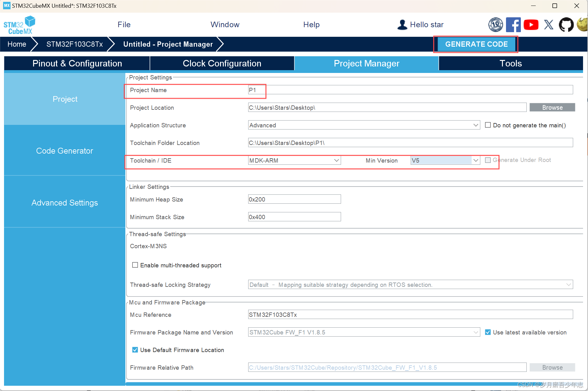
Task: Open the 10th anniversary badge icon
Action: tap(495, 25)
